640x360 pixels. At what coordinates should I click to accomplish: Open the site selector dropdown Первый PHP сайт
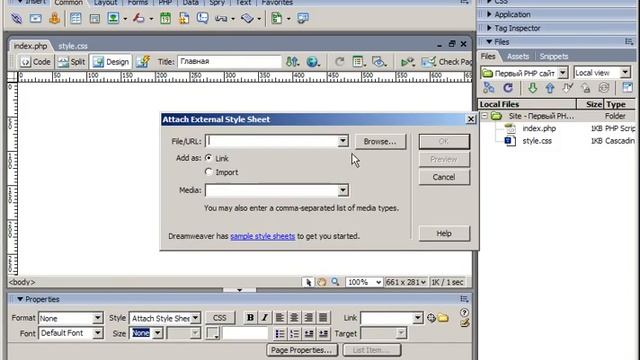pos(563,73)
